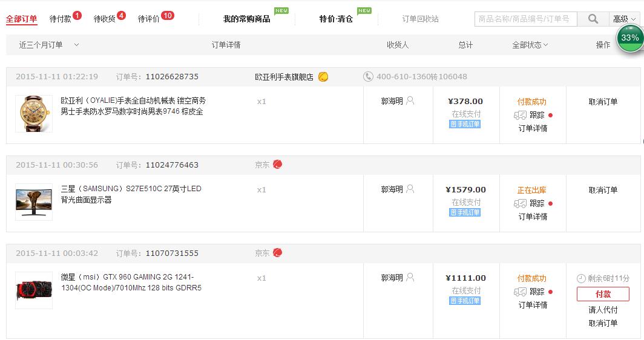Open the OYALIE watch product thumbnail

34,114
